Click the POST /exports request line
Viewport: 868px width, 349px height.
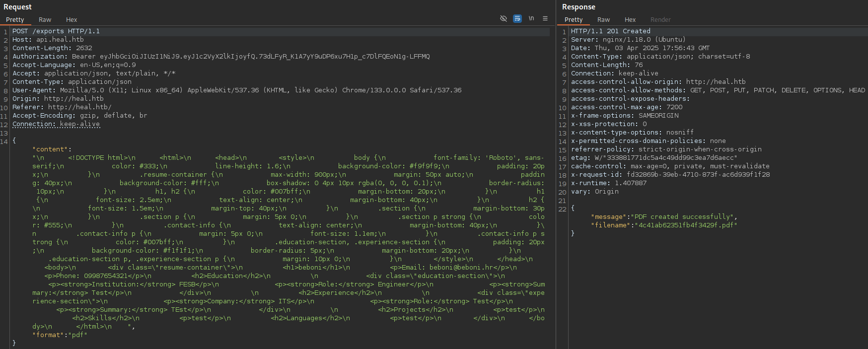[56, 31]
